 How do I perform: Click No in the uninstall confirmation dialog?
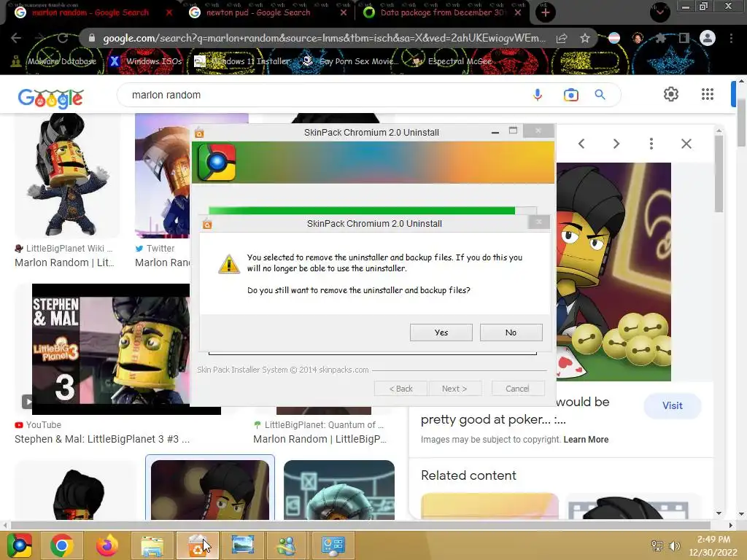[x=511, y=332]
